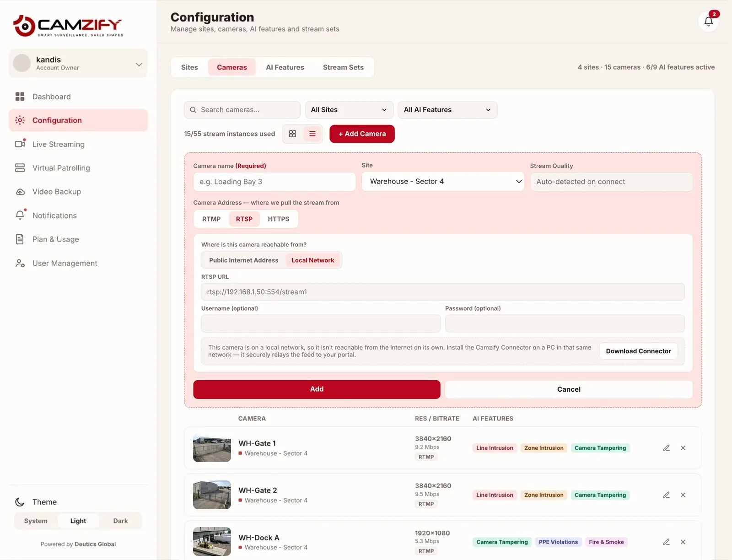
Task: Click the Theme moon icon
Action: click(20, 502)
